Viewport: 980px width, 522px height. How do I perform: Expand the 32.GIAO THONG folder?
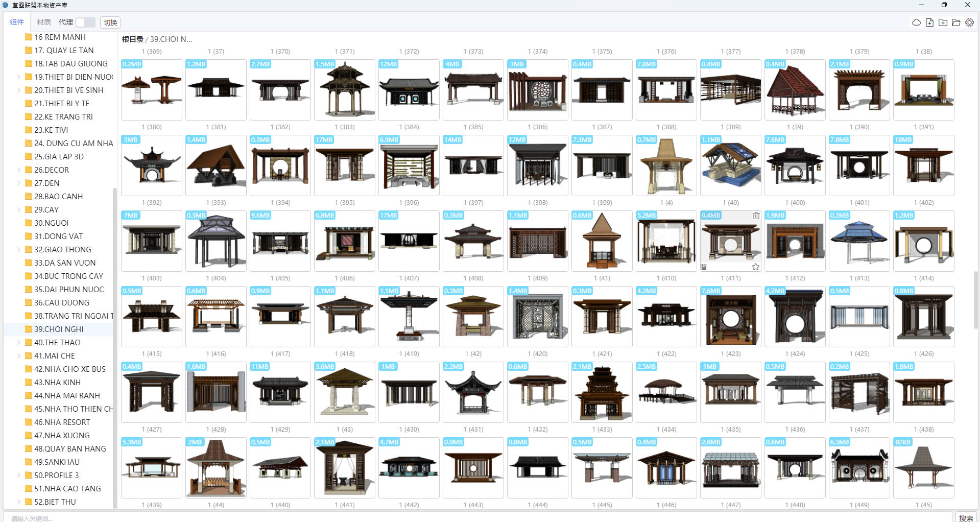tap(19, 250)
